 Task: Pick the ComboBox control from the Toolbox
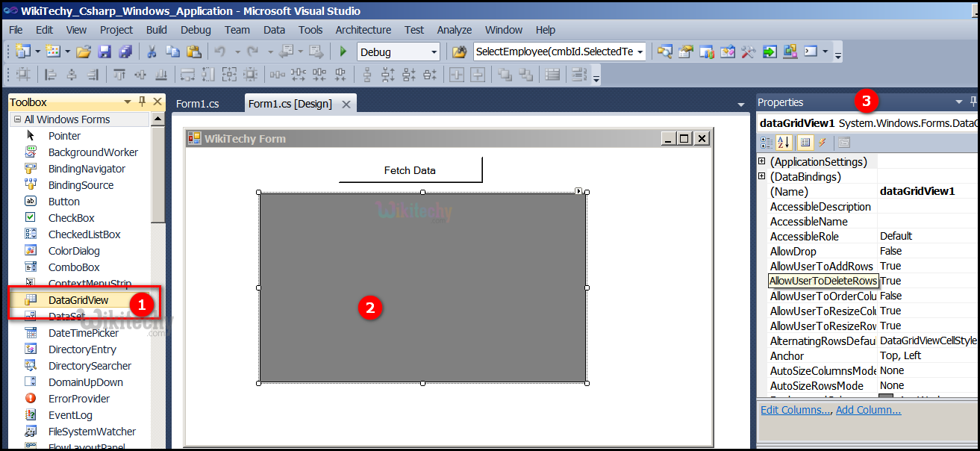pos(74,267)
